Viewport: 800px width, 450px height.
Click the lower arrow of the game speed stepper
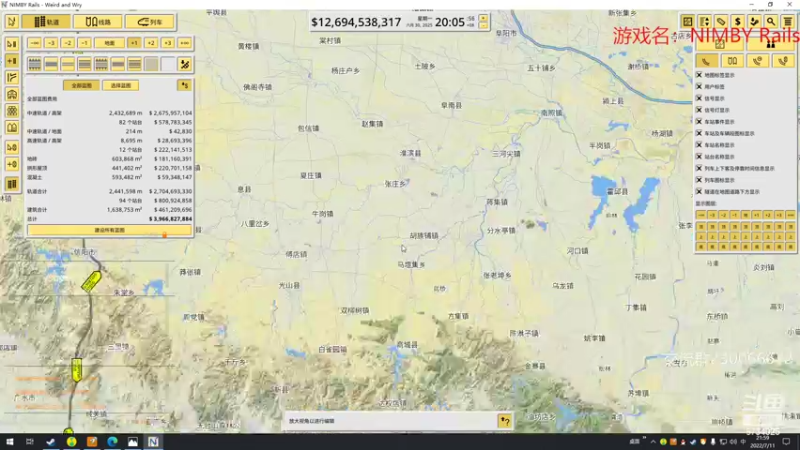point(483,26)
